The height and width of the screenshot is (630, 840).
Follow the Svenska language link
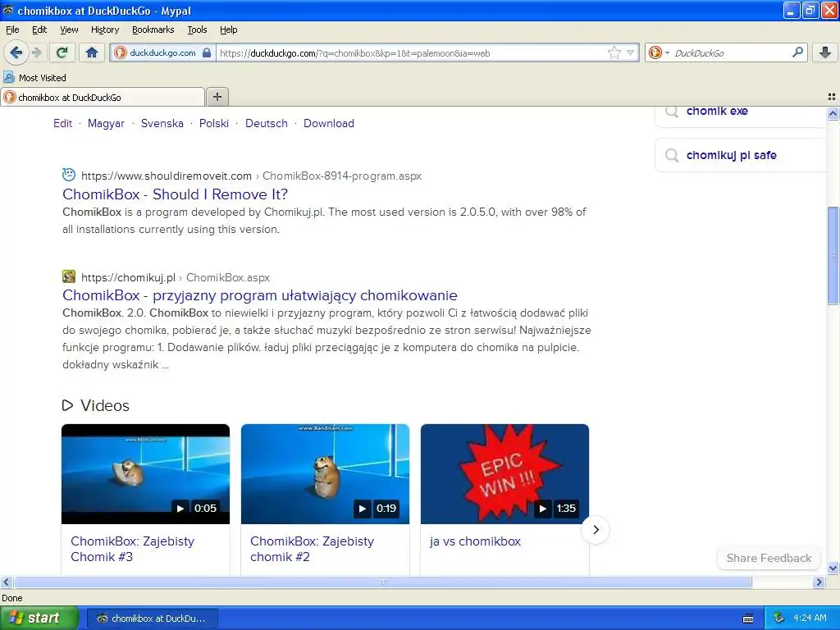pyautogui.click(x=162, y=123)
